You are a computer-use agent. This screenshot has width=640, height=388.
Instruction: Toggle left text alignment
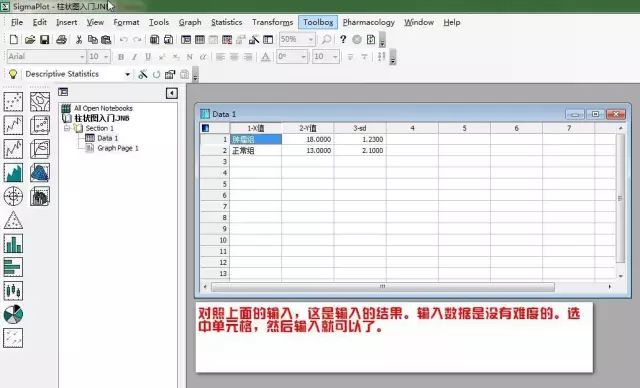[220, 57]
